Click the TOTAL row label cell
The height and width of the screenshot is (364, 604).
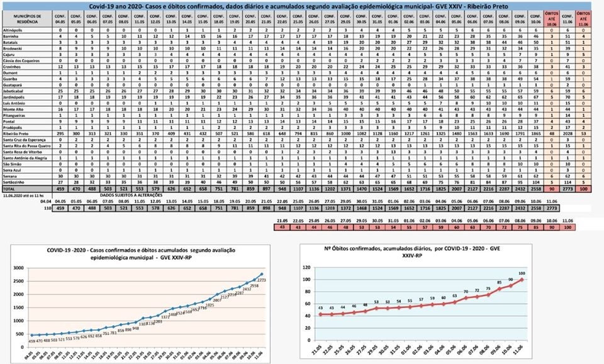click(x=11, y=188)
